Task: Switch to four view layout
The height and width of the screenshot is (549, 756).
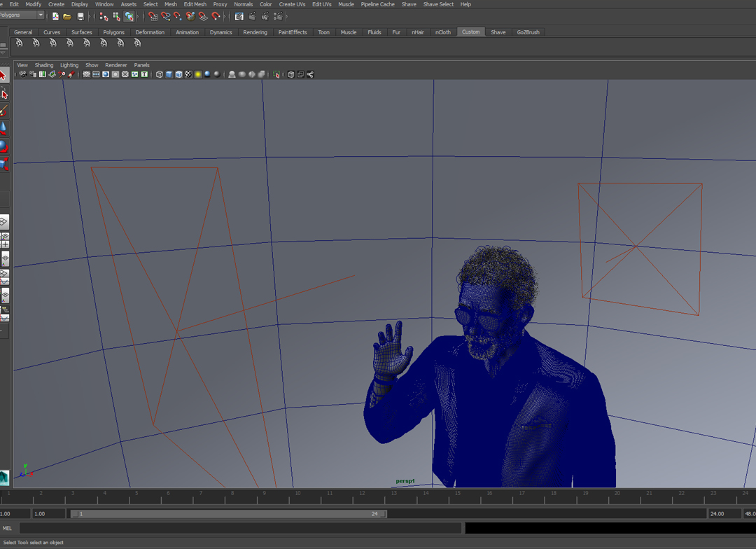Action: [4, 239]
